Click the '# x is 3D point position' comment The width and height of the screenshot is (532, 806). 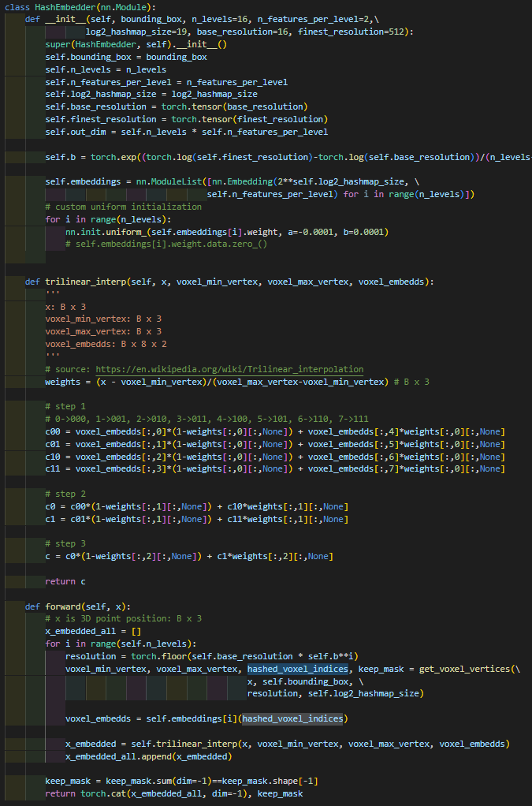click(123, 619)
